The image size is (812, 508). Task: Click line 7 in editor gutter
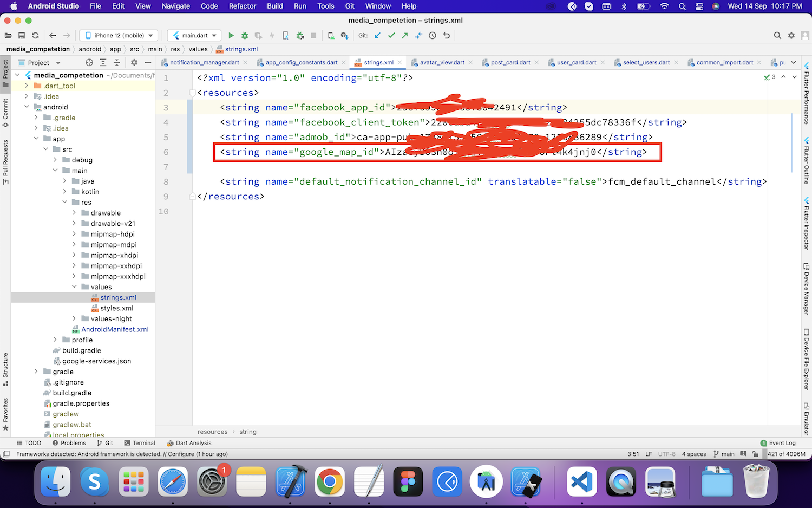point(166,167)
